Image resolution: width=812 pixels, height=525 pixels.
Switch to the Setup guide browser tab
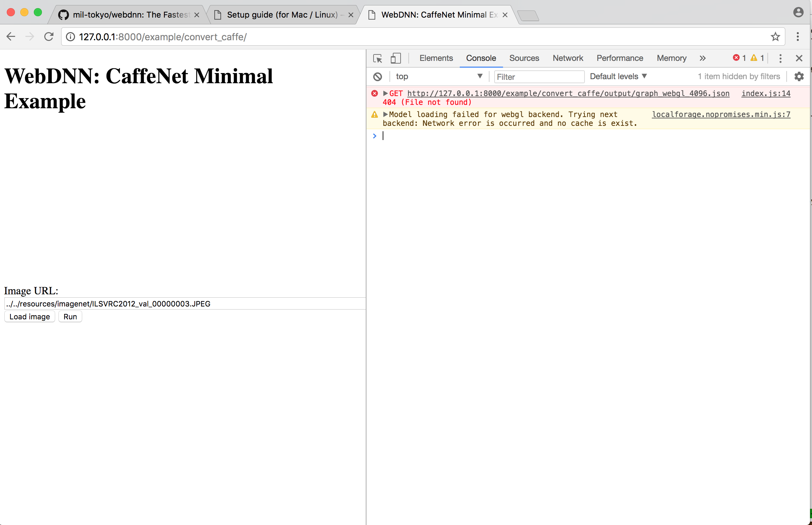pyautogui.click(x=281, y=15)
